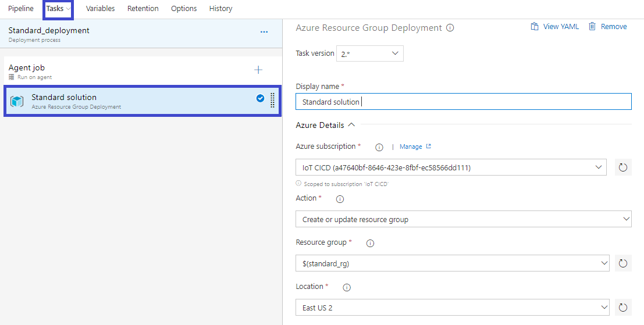Viewport: 644px width, 325px height.
Task: Refresh the Resource group list
Action: point(623,263)
